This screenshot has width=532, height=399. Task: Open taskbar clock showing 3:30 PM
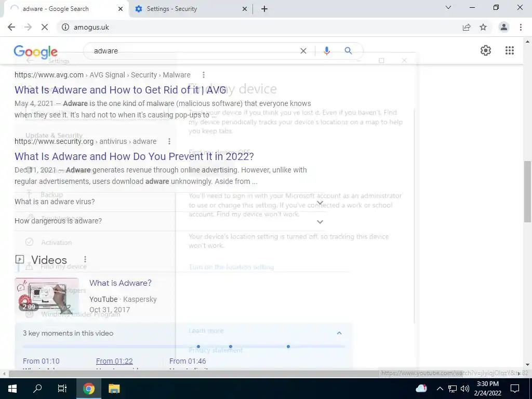pos(487,389)
